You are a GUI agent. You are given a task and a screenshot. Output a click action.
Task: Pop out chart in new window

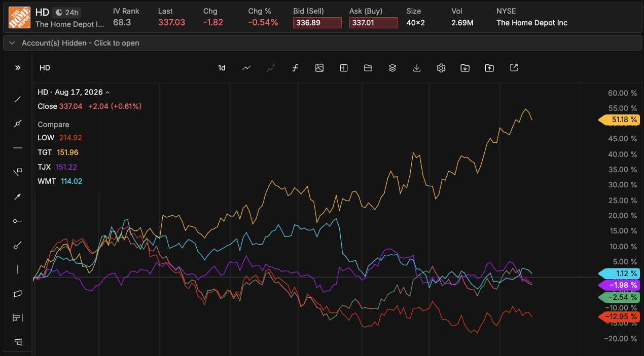coord(514,68)
